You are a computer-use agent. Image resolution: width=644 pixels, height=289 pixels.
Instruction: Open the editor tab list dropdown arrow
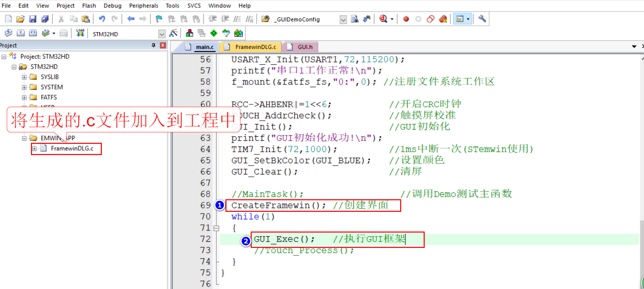coord(634,47)
